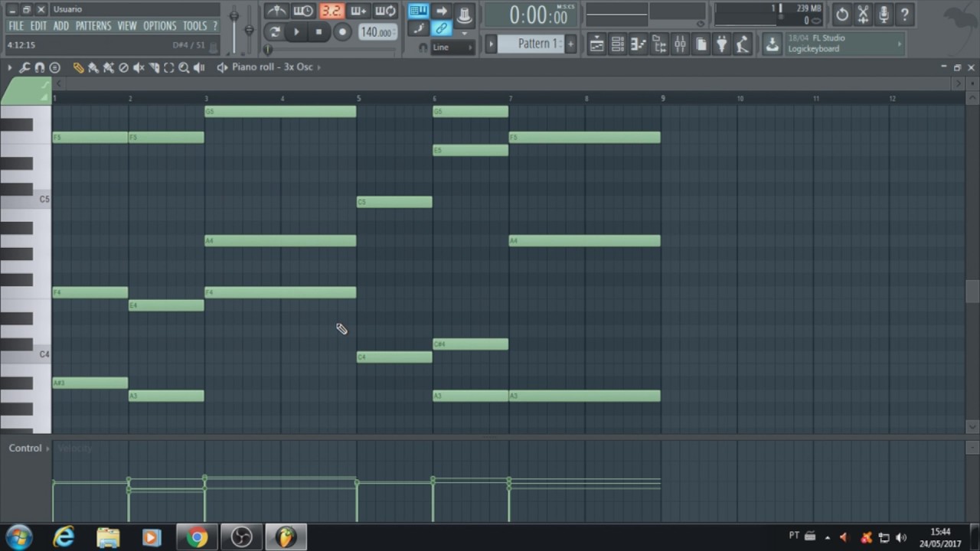Toggle the 3.2. recording countdown
The height and width of the screenshot is (551, 980).
(x=332, y=11)
